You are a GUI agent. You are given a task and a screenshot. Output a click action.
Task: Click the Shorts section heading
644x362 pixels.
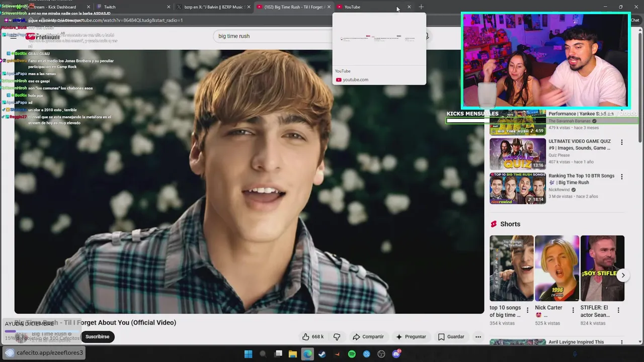[x=510, y=224]
